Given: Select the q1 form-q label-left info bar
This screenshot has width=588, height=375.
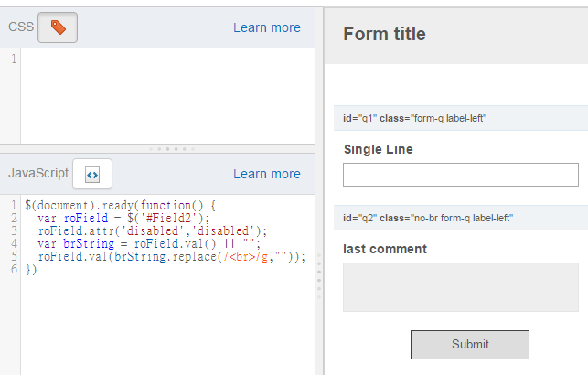Looking at the screenshot, I should pos(461,118).
